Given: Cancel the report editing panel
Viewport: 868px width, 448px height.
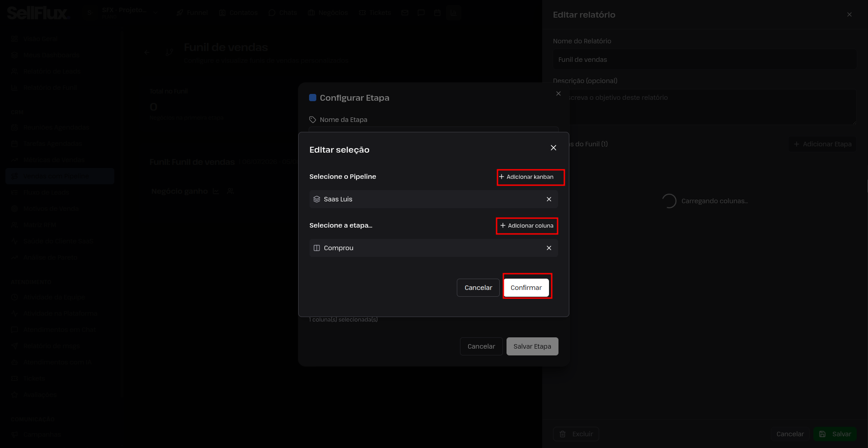Looking at the screenshot, I should 790,434.
